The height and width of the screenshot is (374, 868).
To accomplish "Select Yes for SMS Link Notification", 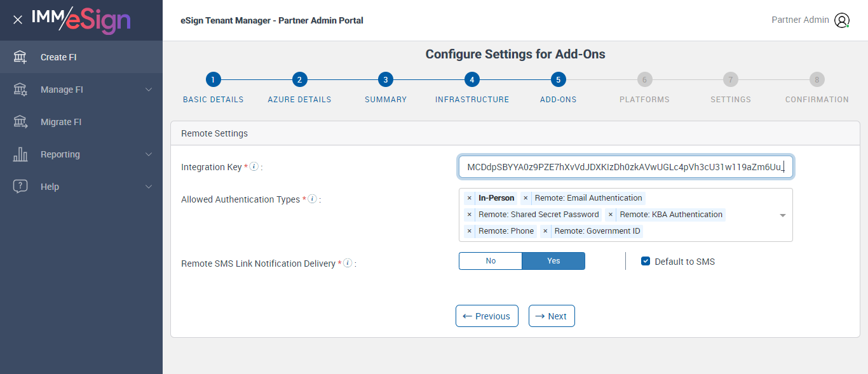I will [x=553, y=261].
